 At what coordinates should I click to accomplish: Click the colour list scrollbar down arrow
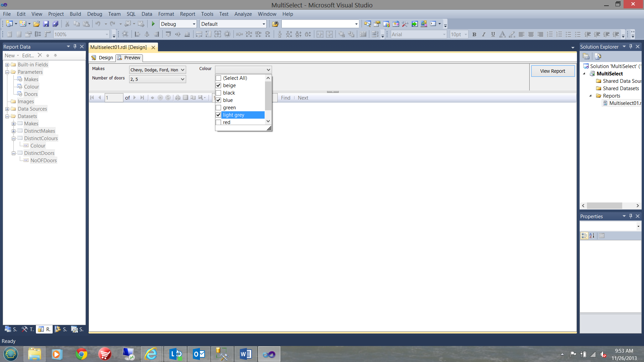point(268,121)
